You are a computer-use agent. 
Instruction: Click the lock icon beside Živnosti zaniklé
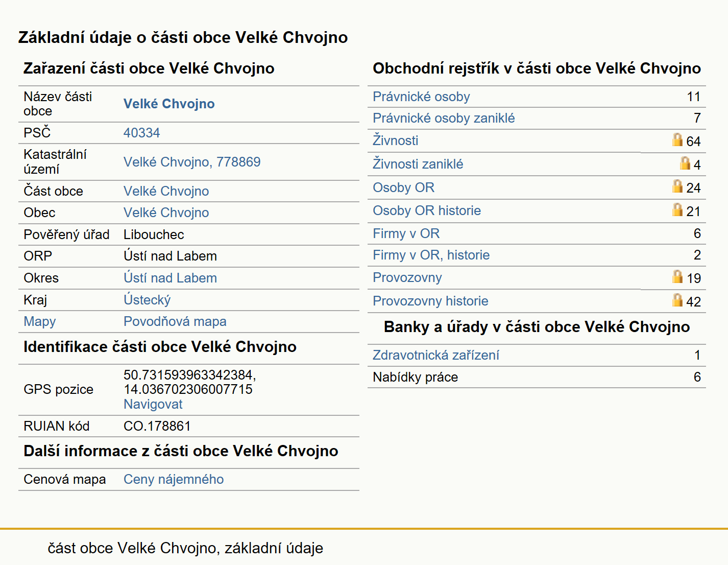click(685, 163)
